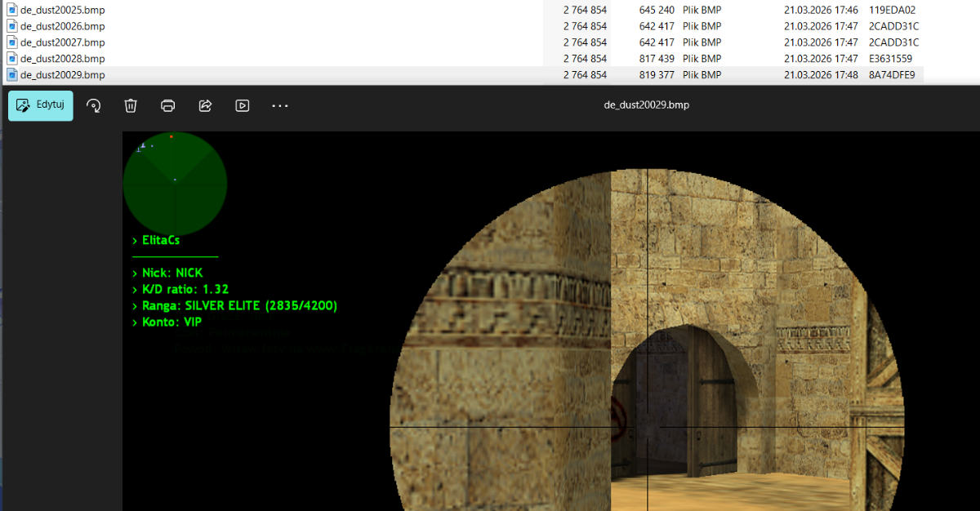
Task: Start slideshow with the play icon
Action: click(243, 105)
